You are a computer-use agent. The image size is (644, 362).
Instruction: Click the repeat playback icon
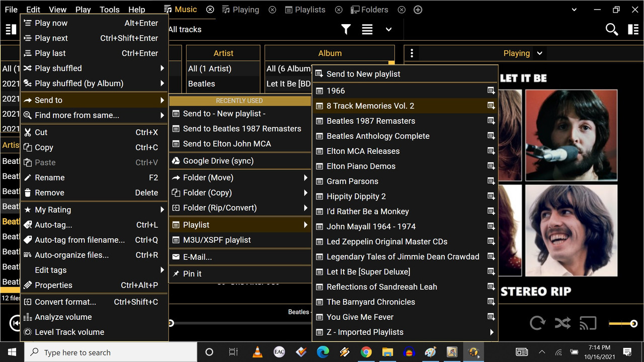(x=537, y=323)
